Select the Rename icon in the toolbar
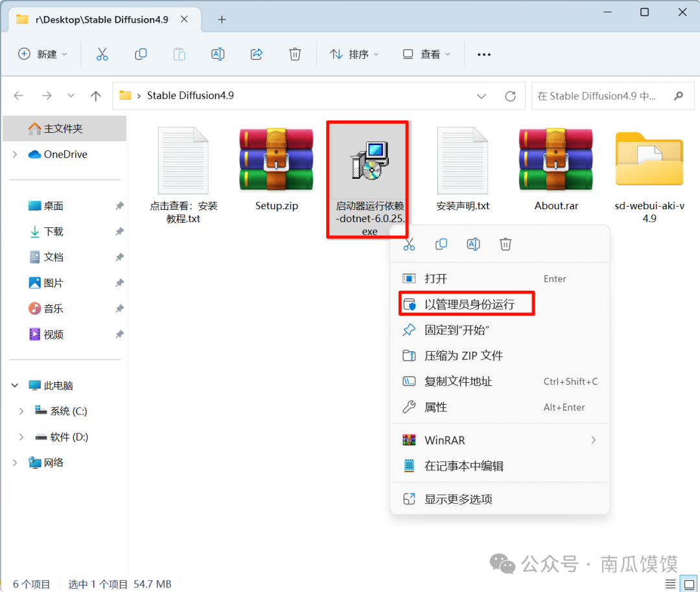Image resolution: width=700 pixels, height=592 pixels. point(218,54)
